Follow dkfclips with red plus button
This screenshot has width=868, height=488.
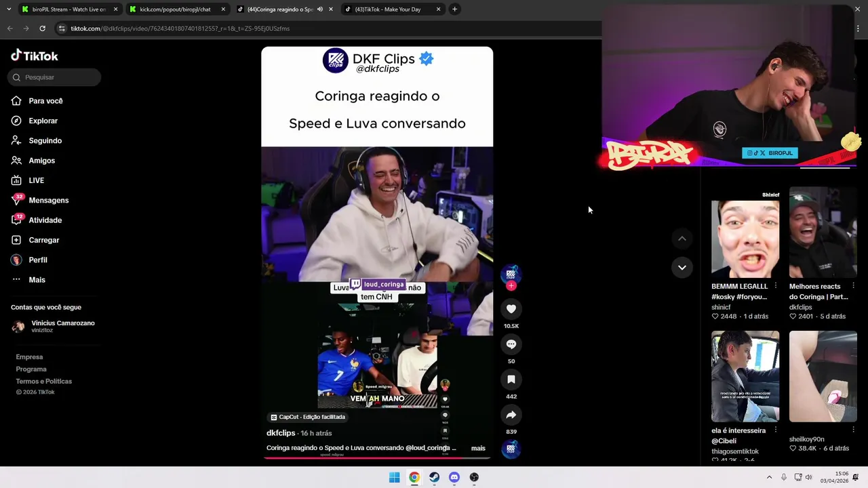click(x=511, y=286)
